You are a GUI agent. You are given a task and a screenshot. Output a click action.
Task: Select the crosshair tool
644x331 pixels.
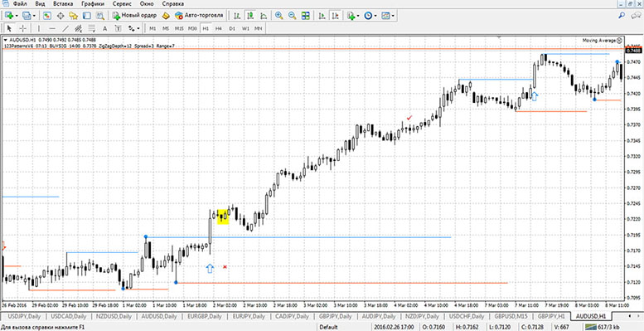[23, 28]
